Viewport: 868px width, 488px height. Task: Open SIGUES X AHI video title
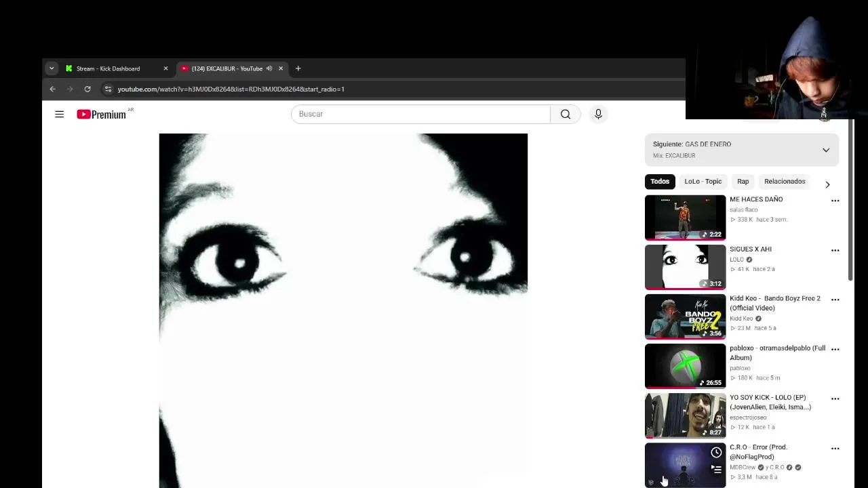tap(751, 249)
